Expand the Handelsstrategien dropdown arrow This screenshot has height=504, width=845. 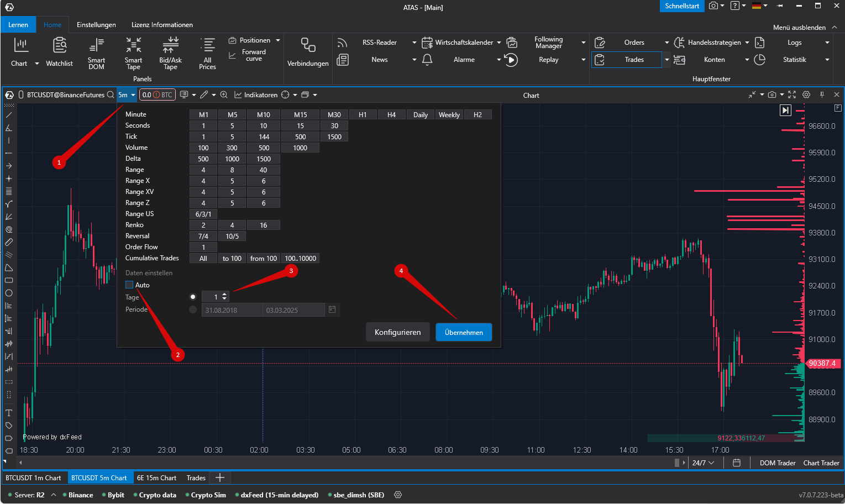tap(747, 43)
